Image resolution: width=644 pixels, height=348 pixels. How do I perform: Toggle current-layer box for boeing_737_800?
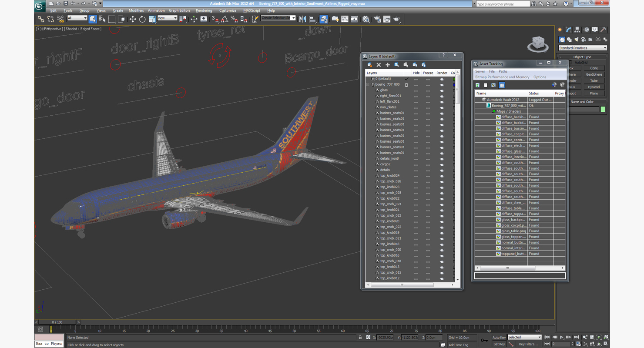tap(406, 85)
